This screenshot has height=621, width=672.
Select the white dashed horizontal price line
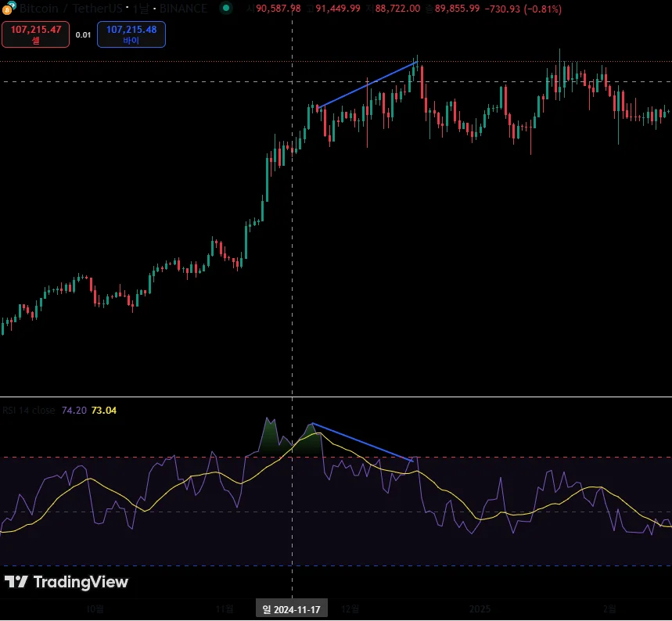pos(336,81)
